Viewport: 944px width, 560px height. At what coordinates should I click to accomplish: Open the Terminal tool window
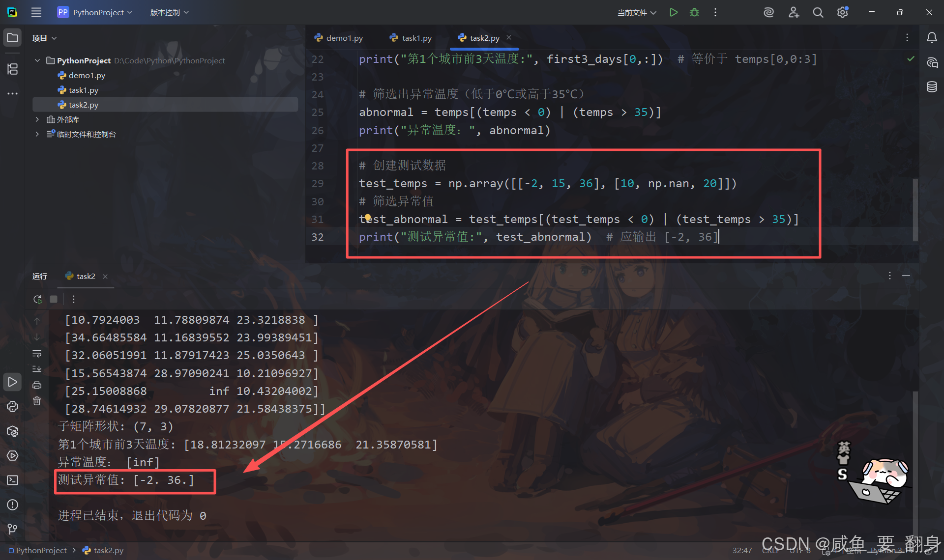pos(12,480)
